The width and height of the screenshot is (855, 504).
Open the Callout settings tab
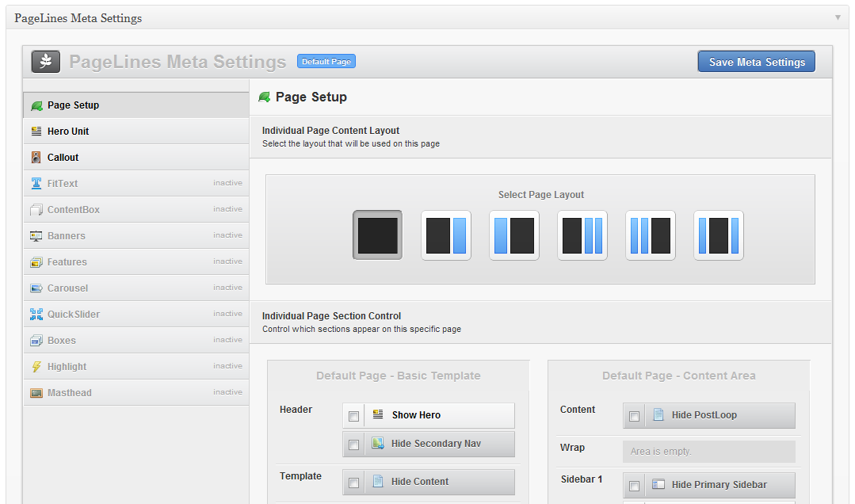(63, 158)
